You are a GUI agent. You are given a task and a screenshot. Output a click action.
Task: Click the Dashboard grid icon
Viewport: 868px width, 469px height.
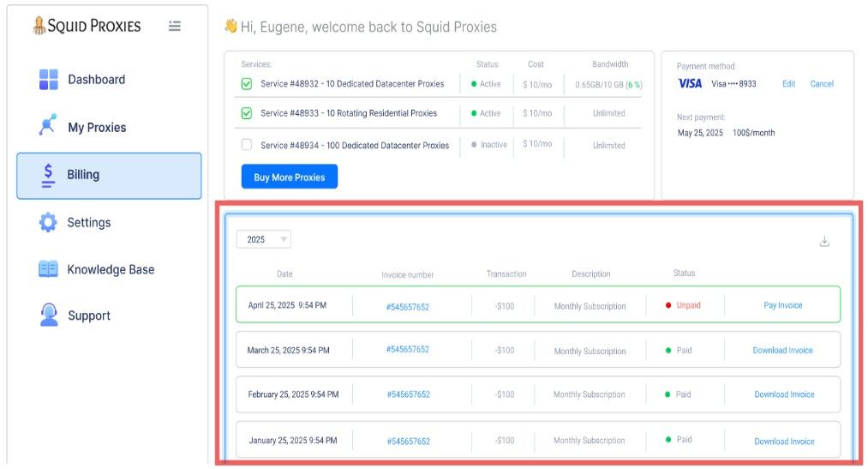click(49, 79)
